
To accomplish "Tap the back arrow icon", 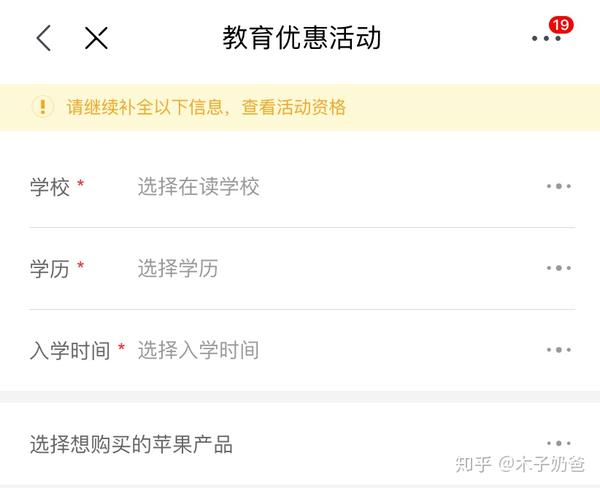I will (x=43, y=38).
